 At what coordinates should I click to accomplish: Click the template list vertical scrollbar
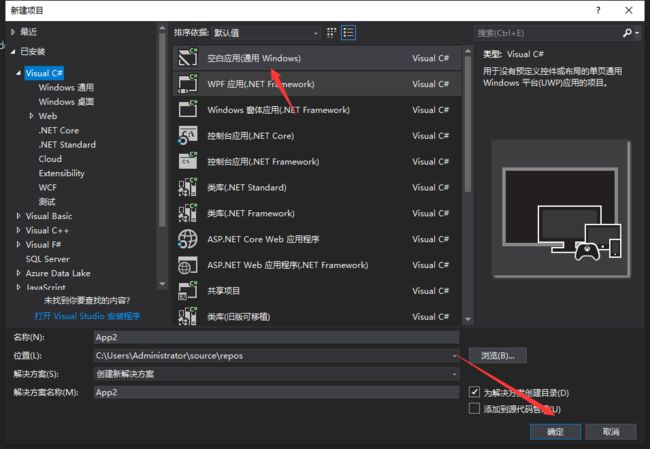(x=468, y=124)
